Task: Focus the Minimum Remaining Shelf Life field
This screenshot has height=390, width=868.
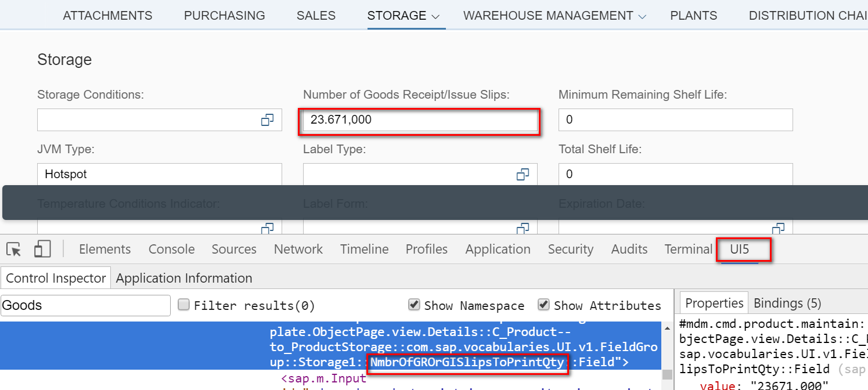Action: click(676, 120)
